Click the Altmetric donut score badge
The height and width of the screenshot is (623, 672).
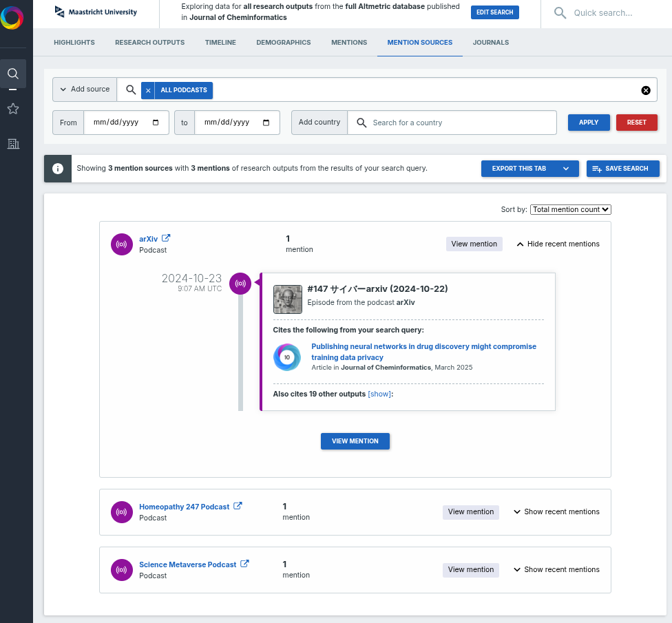(287, 357)
